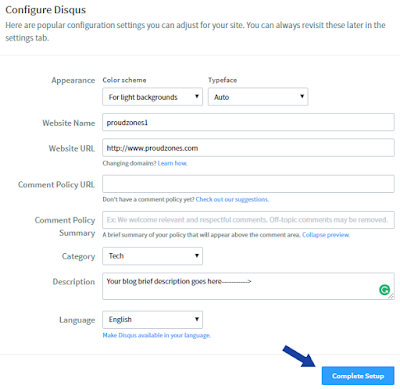The height and width of the screenshot is (389, 400).
Task: Click the 'Website Name' label
Action: [x=69, y=123]
